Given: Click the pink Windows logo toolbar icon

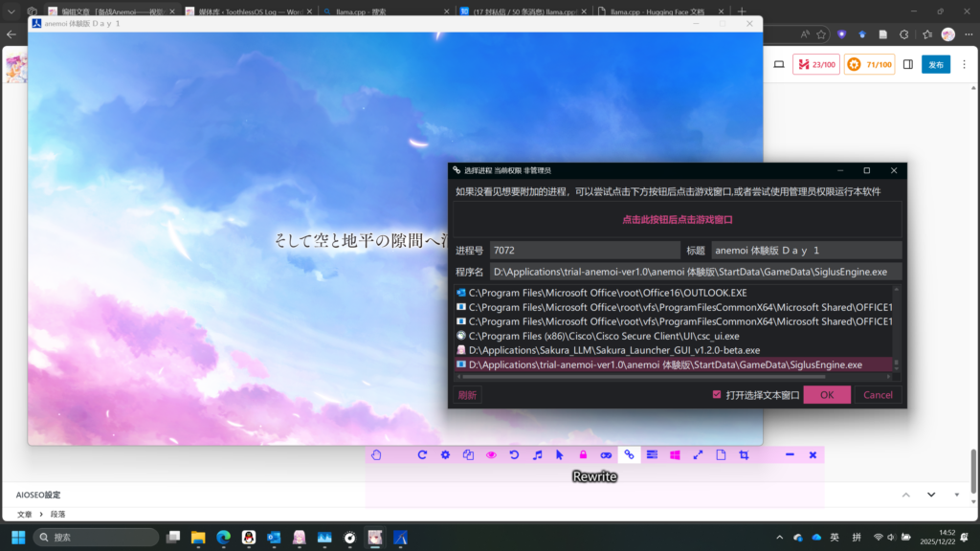Looking at the screenshot, I should [x=675, y=455].
